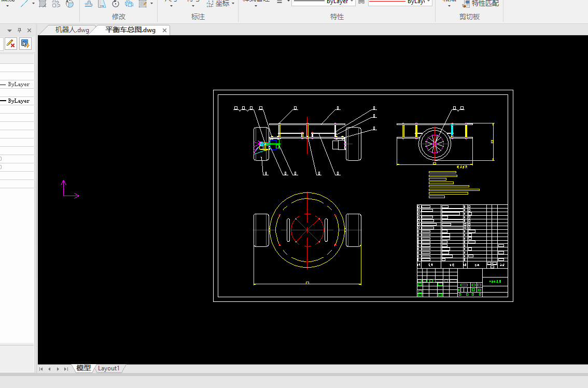Viewport: 588px width, 388px height.
Task: Click the quick select cursor icon
Action: [x=25, y=44]
